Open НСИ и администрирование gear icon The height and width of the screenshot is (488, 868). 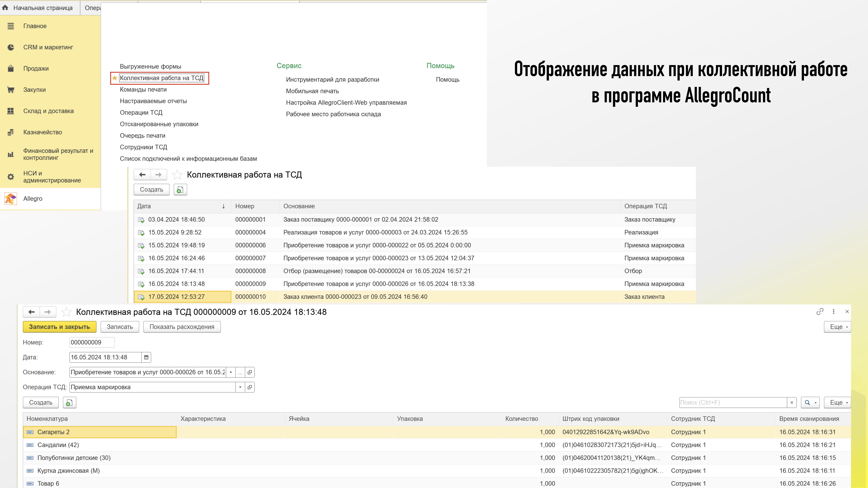(11, 177)
